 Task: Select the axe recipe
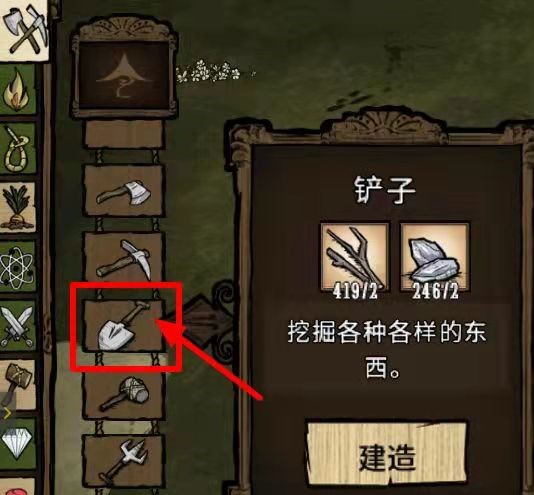pos(125,192)
